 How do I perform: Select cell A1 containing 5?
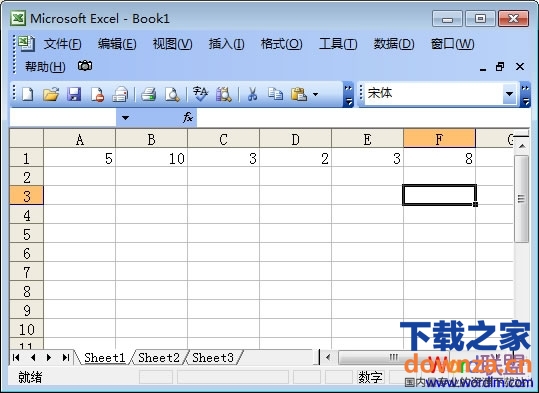pos(79,158)
